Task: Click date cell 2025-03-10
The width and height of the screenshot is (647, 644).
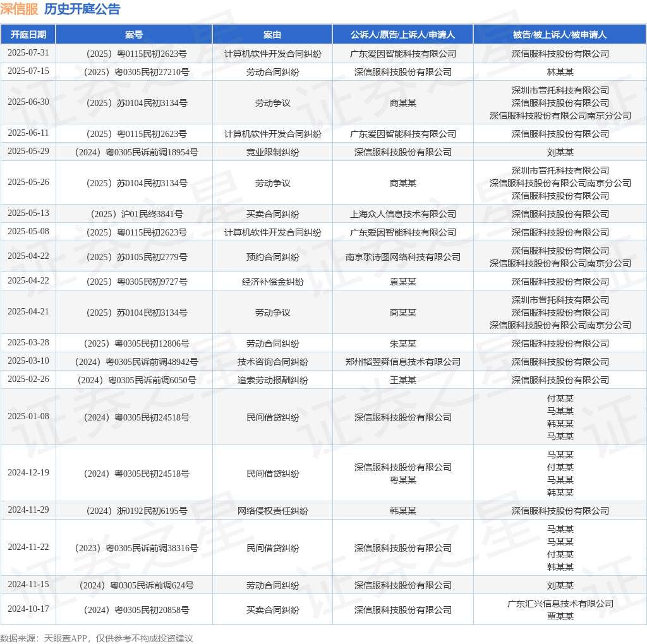Action: tap(28, 361)
